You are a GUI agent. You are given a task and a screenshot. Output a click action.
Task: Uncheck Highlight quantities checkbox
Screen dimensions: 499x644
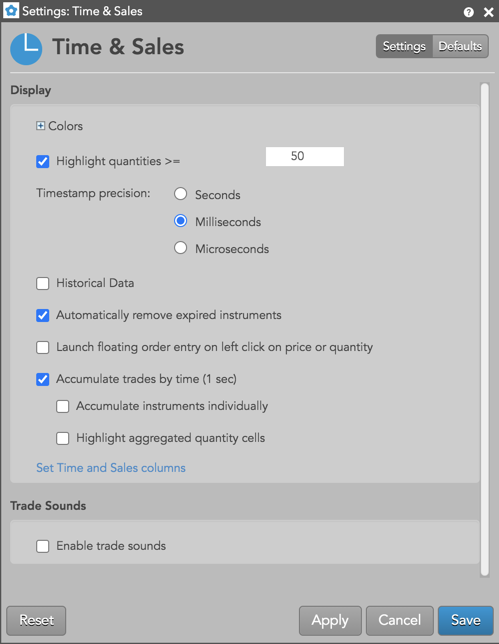pos(43,161)
